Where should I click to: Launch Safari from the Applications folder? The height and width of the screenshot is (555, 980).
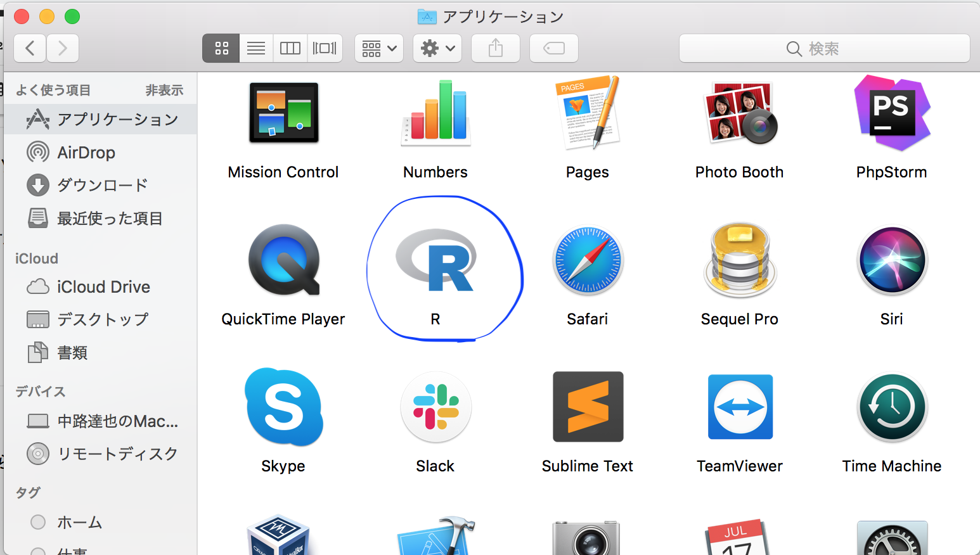(x=588, y=261)
